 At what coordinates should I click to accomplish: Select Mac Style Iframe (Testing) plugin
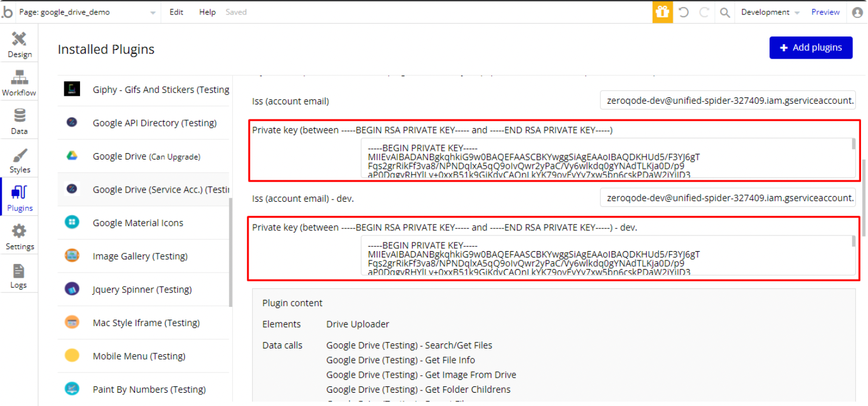pyautogui.click(x=144, y=322)
